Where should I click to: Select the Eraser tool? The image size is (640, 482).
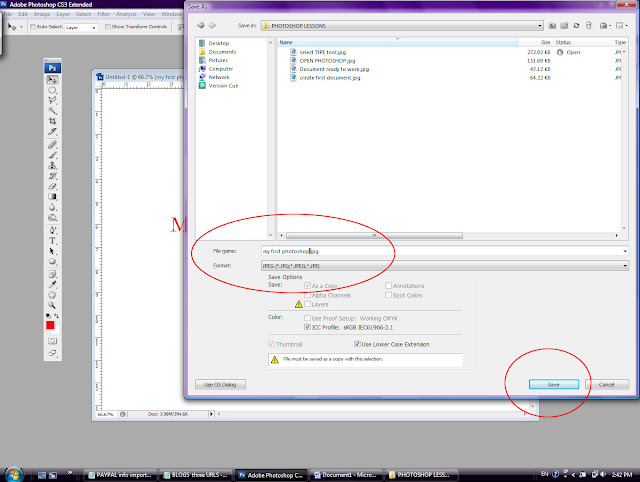click(52, 186)
